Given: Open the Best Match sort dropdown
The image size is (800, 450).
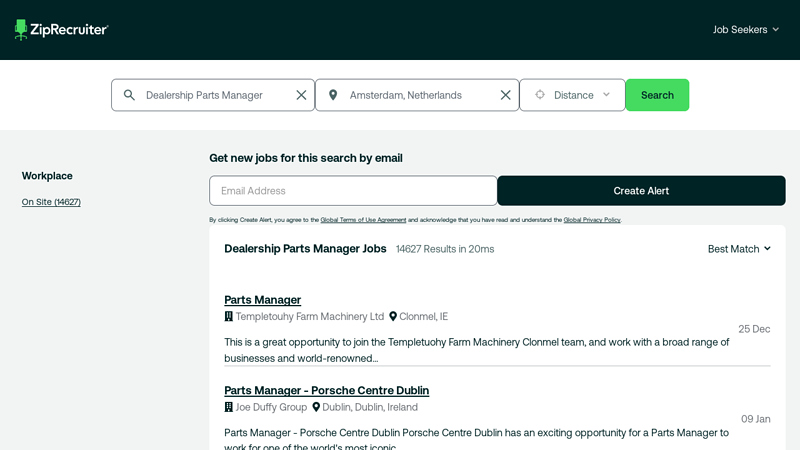Looking at the screenshot, I should [x=739, y=249].
